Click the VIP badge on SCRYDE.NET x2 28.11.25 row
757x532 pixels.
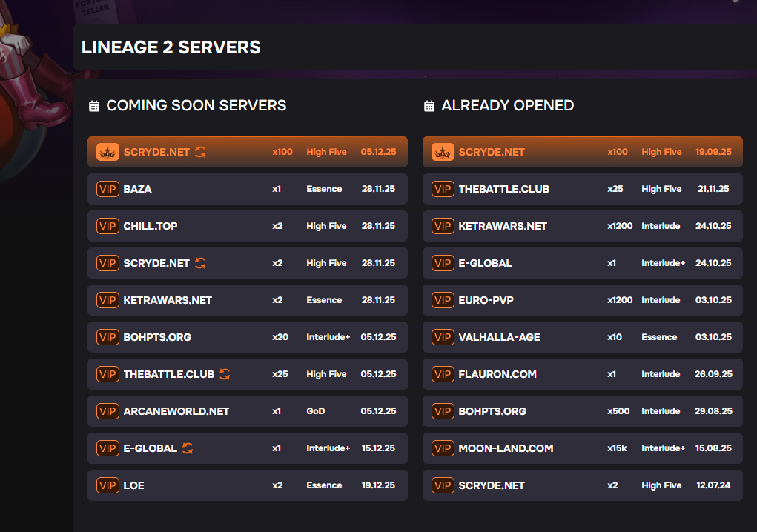click(x=108, y=263)
